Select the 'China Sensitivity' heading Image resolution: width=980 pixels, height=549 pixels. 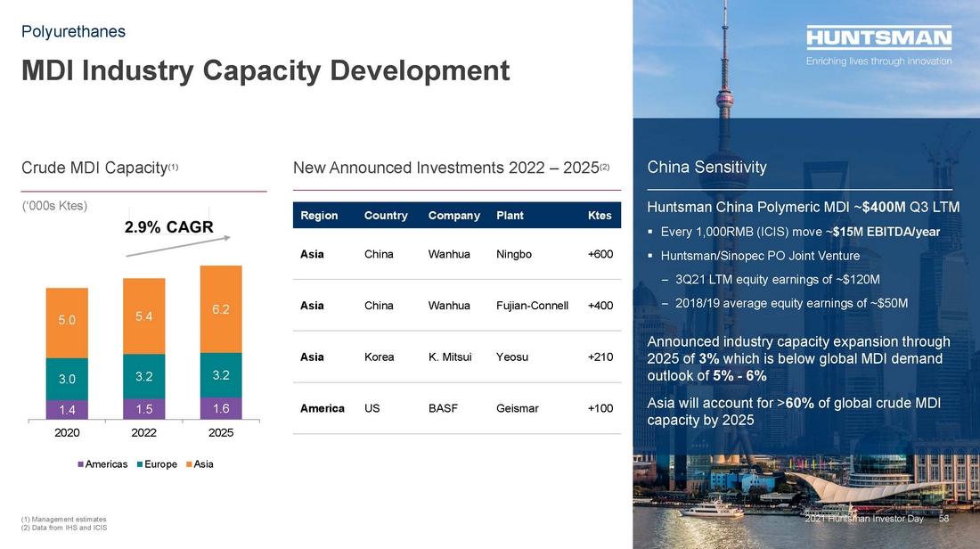(706, 167)
